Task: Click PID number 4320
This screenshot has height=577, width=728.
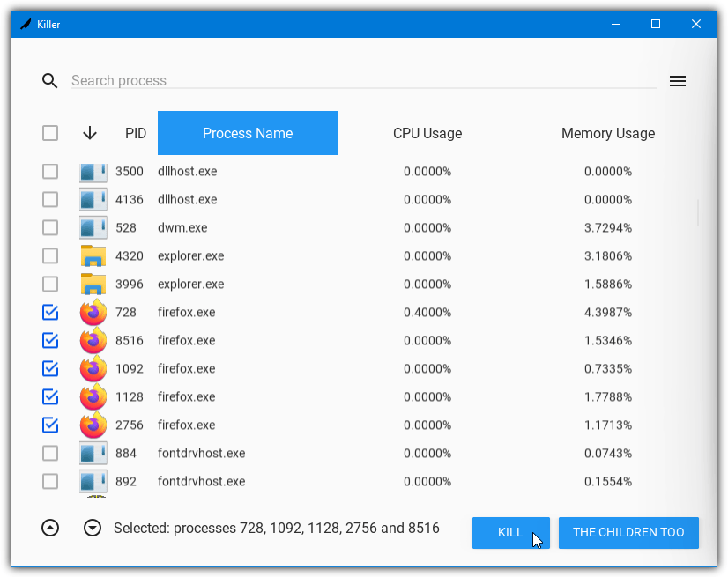Action: [x=130, y=256]
